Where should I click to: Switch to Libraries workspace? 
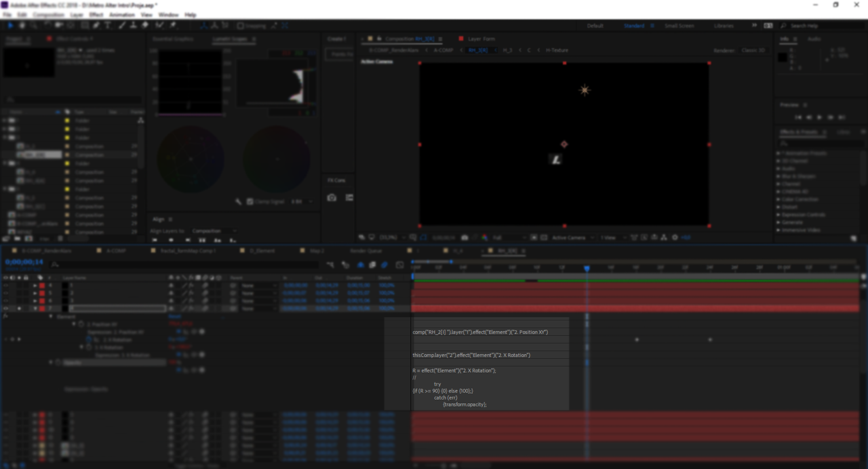pos(724,26)
